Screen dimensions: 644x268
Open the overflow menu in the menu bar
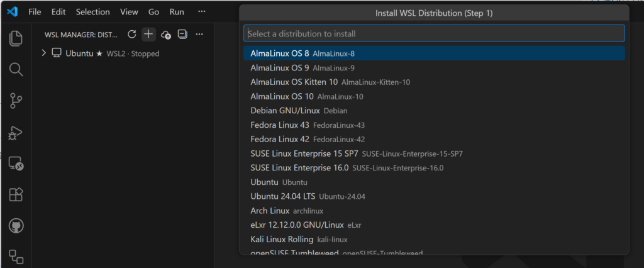pyautogui.click(x=201, y=12)
